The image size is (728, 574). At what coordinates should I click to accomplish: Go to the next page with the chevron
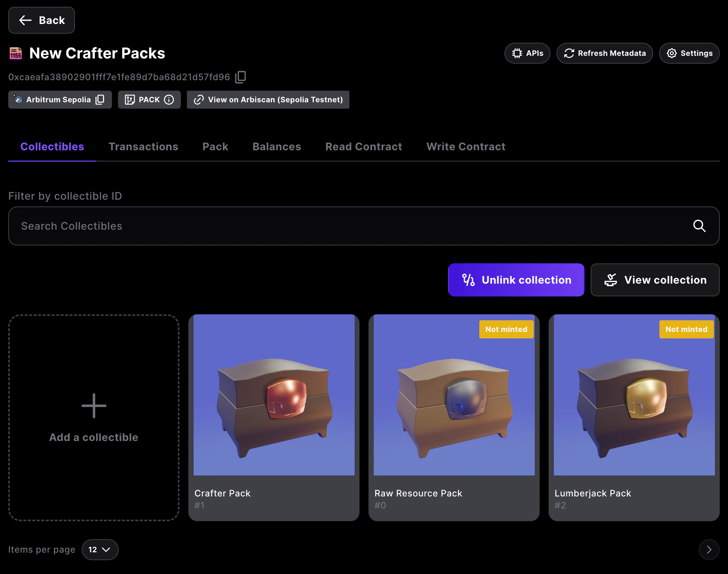coord(709,550)
